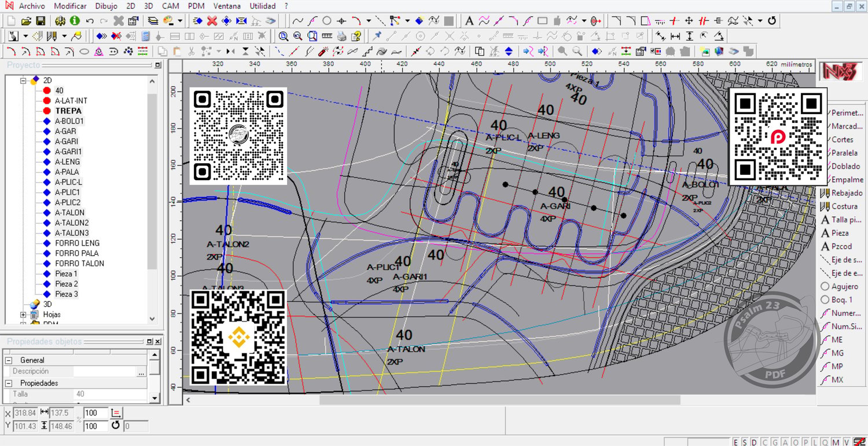
Task: Open the Modificar menu
Action: pyautogui.click(x=70, y=6)
